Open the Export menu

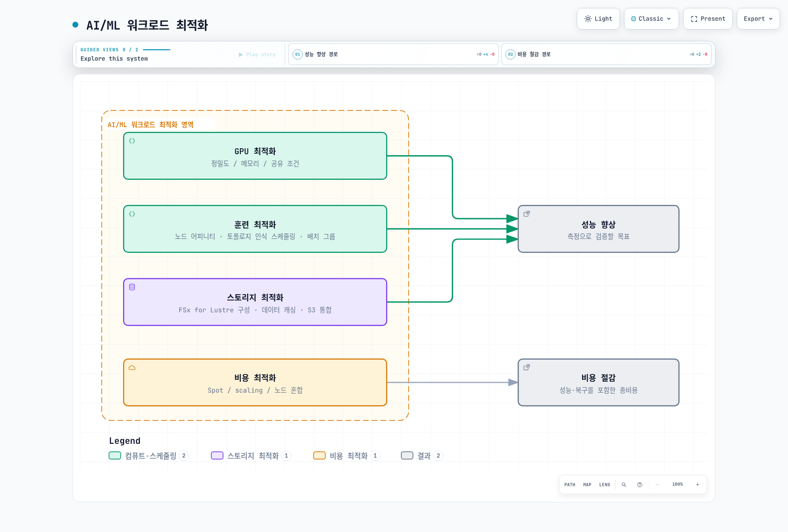tap(758, 19)
